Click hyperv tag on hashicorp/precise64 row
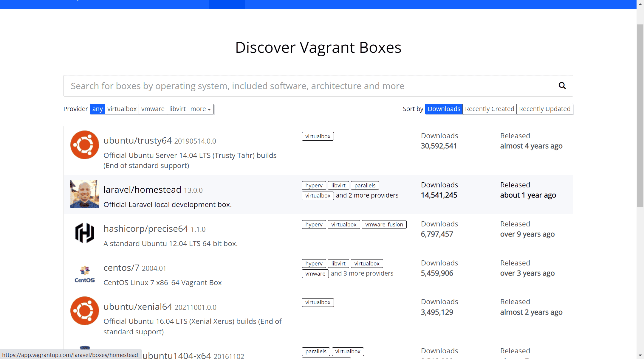This screenshot has width=644, height=359. tap(314, 225)
